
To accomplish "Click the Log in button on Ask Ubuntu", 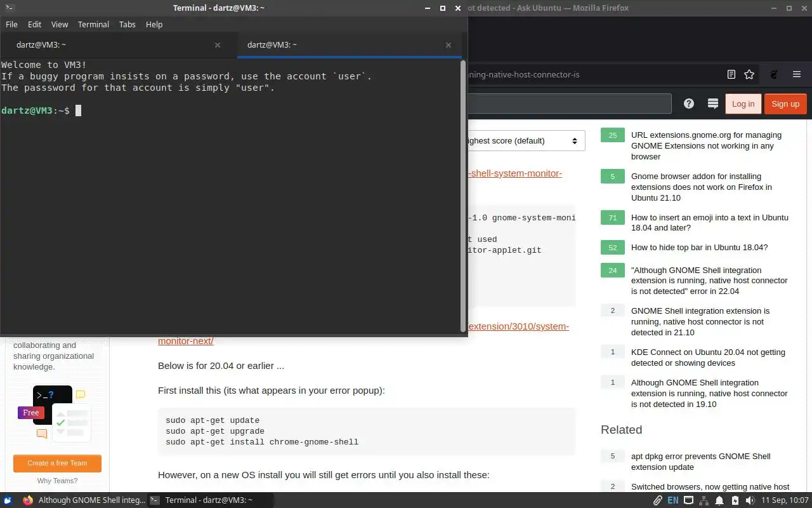I will (743, 104).
